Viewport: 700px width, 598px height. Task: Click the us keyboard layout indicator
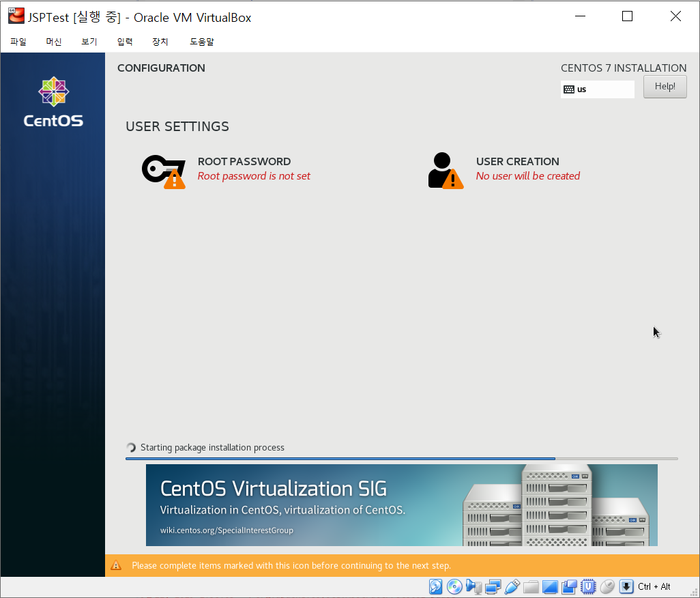598,89
